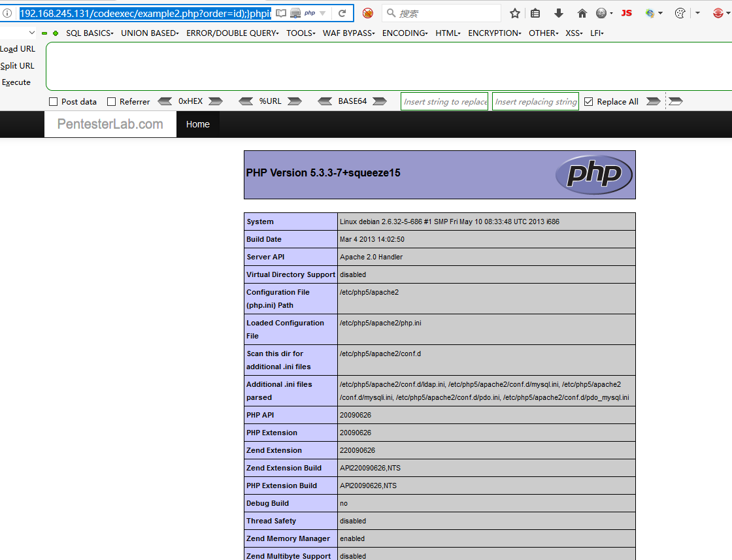This screenshot has width=732, height=560.
Task: Click Split URL in HackBar
Action: pyautogui.click(x=17, y=66)
